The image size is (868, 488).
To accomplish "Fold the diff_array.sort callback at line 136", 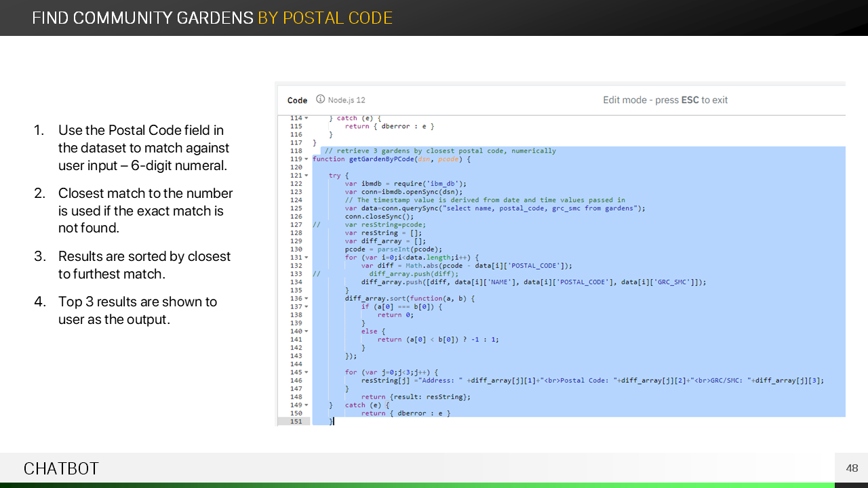I will 307,299.
